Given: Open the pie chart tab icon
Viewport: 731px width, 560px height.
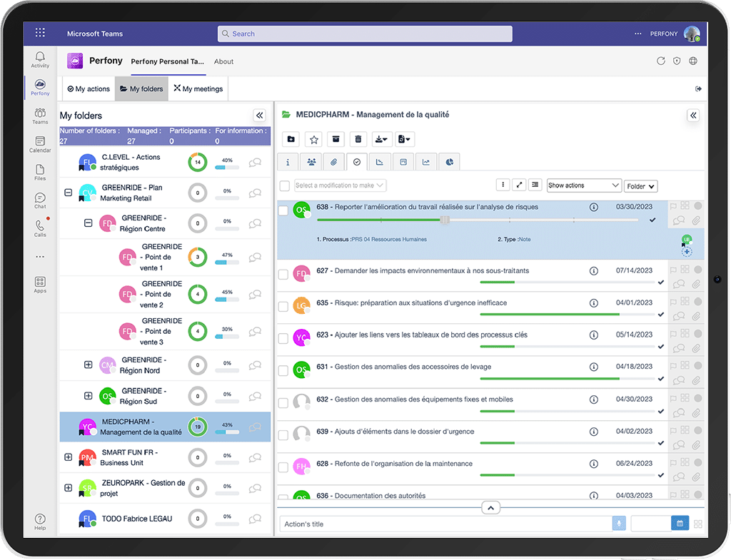Looking at the screenshot, I should click(449, 163).
